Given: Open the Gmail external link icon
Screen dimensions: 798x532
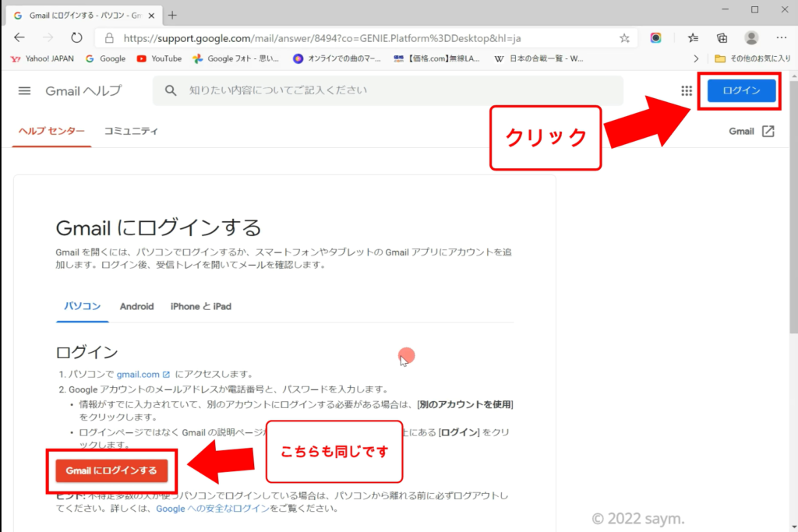Looking at the screenshot, I should pos(768,131).
